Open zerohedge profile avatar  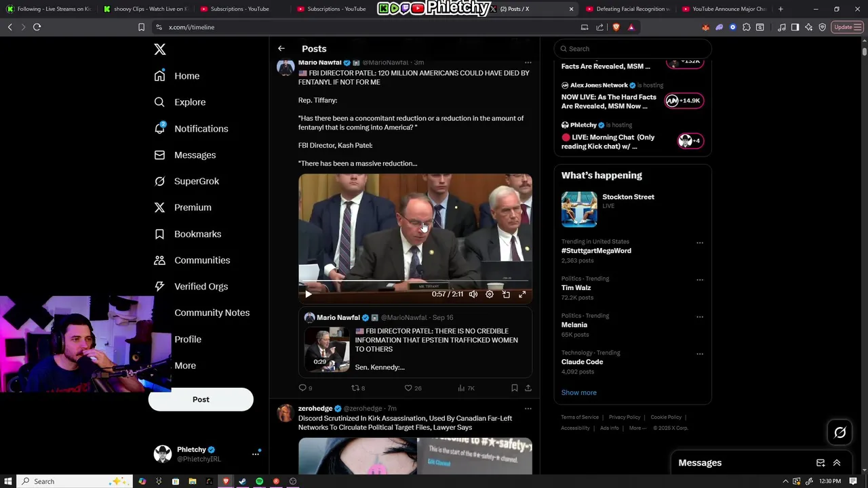tap(285, 413)
